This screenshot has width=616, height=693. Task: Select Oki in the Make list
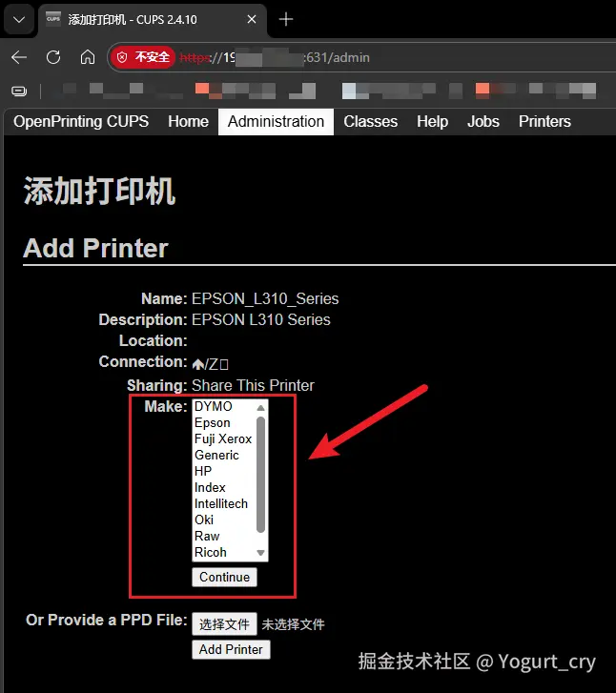[x=225, y=520]
